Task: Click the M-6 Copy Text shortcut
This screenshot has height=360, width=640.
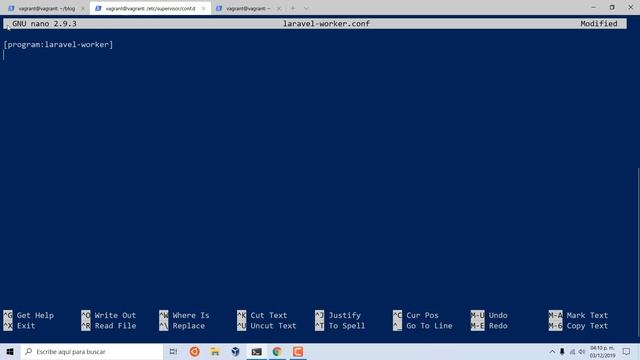Action: (578, 326)
